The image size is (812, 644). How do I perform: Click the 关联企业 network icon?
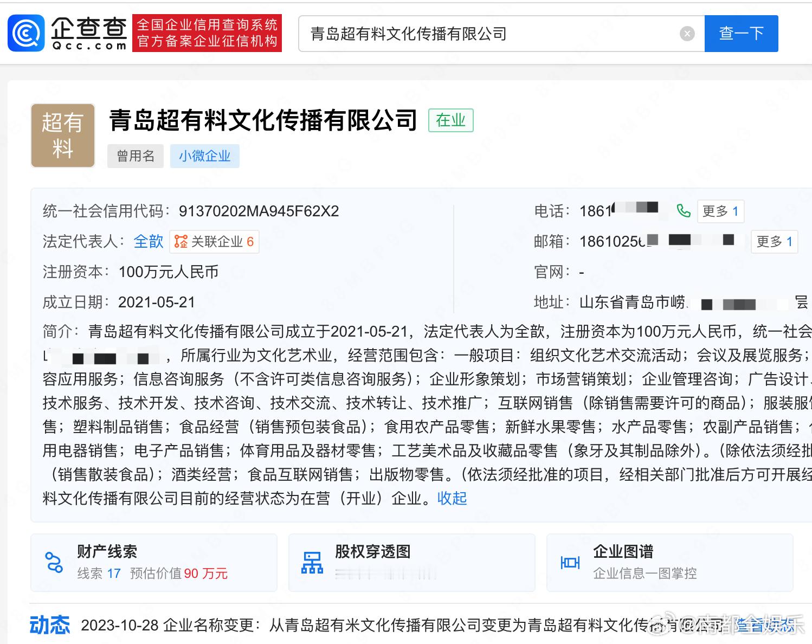[x=181, y=242]
